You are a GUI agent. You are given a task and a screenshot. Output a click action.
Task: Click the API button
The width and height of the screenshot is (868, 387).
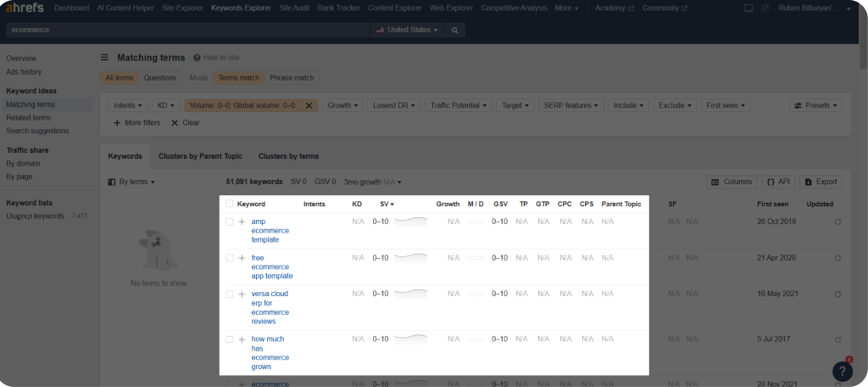click(778, 182)
